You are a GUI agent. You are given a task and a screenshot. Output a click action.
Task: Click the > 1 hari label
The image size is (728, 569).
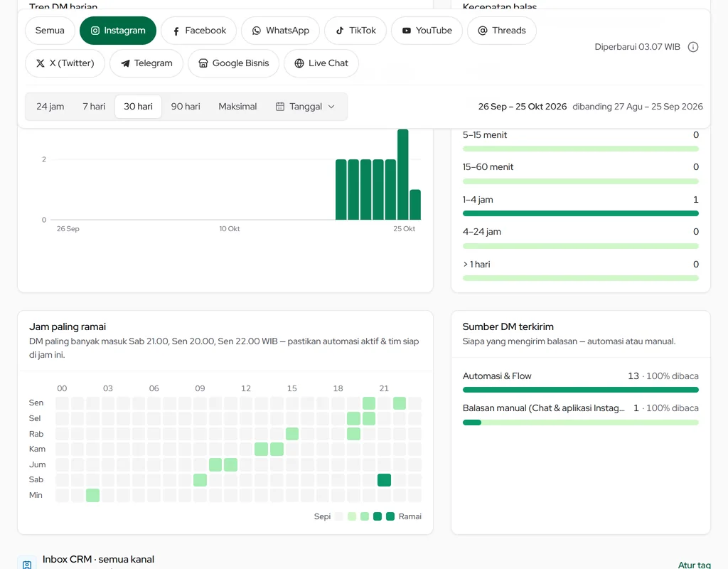tap(476, 265)
